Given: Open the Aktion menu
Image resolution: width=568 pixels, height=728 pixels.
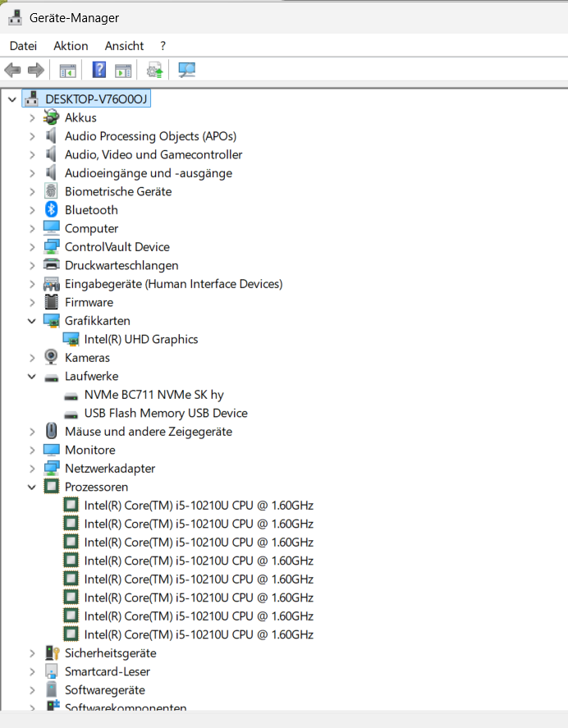Looking at the screenshot, I should point(71,46).
